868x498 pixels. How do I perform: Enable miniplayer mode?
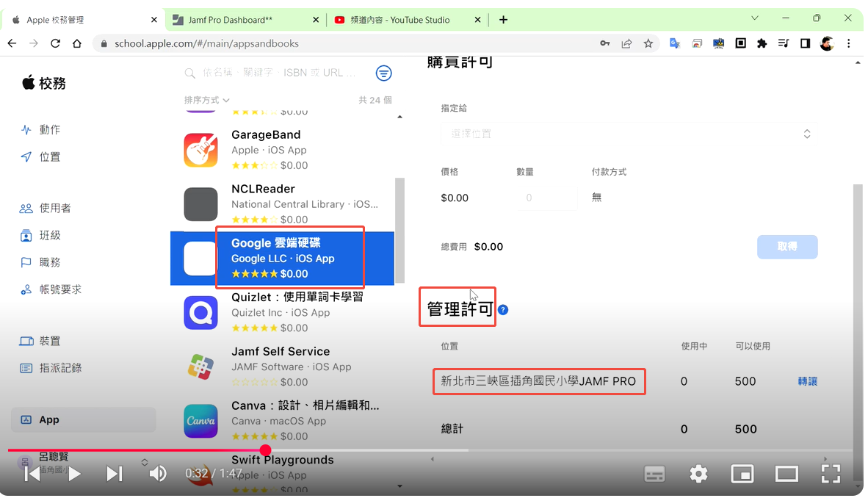pos(742,474)
